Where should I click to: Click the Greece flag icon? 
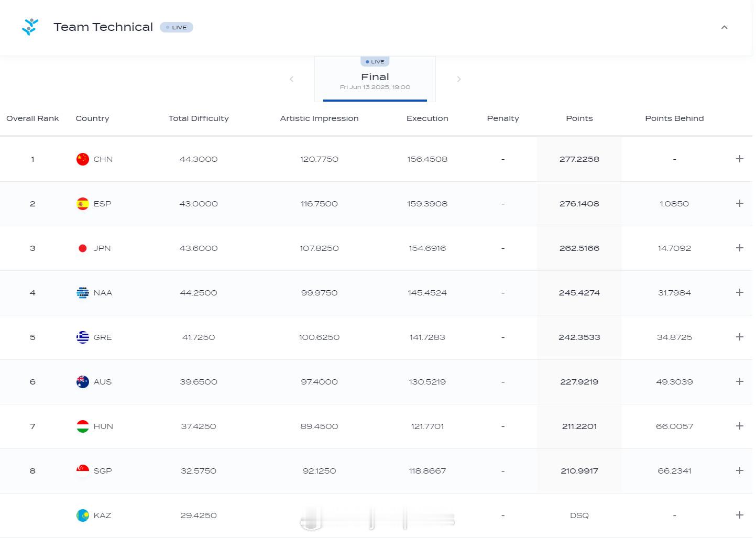83,337
